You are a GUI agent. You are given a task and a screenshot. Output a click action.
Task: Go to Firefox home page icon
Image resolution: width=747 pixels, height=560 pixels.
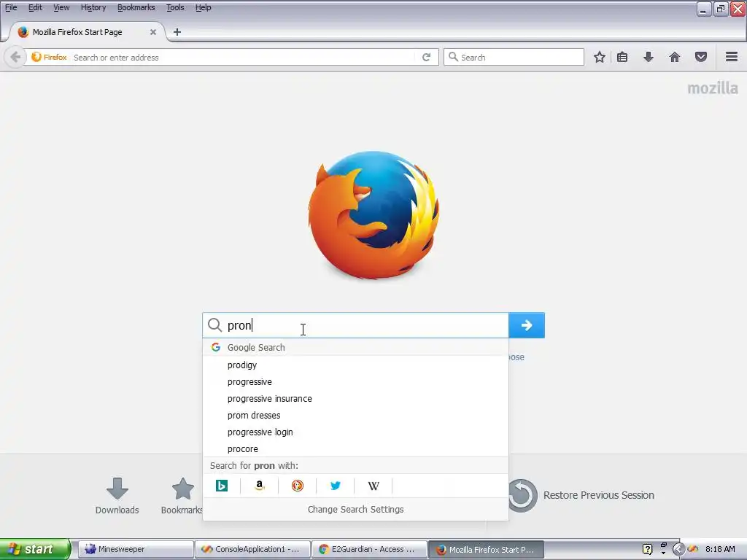[675, 57]
